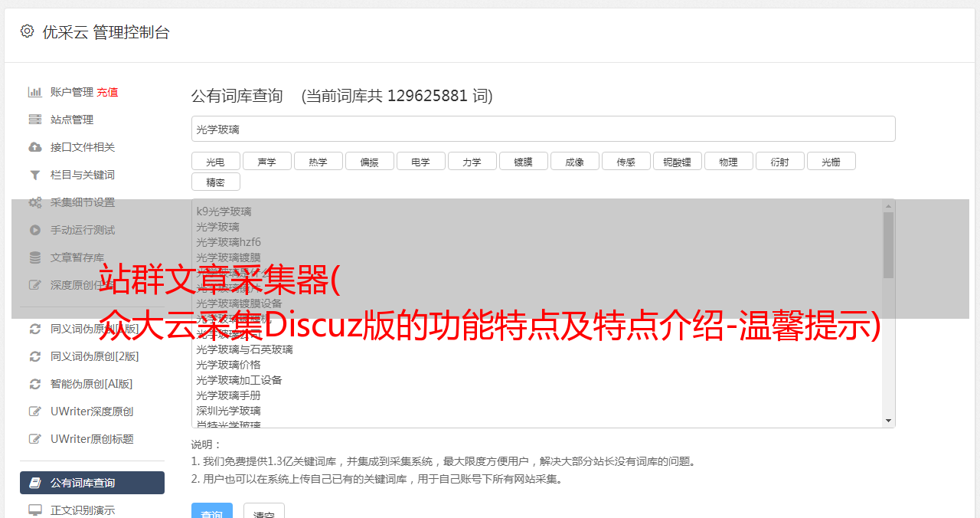Click the filter funnel icon for 栏目与关键词
The image size is (980, 518).
pyautogui.click(x=34, y=175)
